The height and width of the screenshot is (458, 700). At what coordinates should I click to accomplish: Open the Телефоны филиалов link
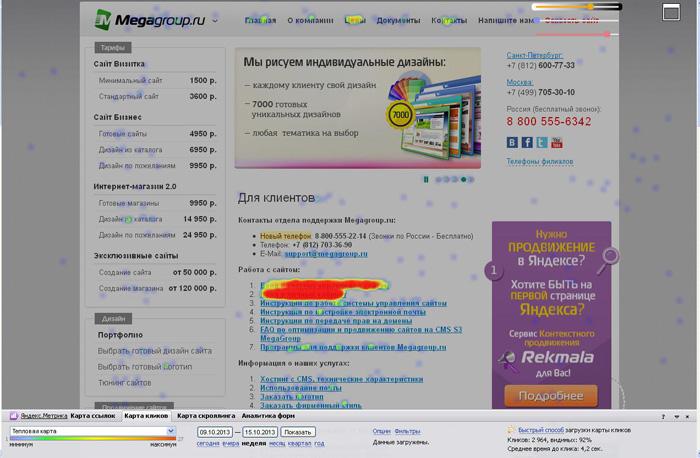point(540,161)
